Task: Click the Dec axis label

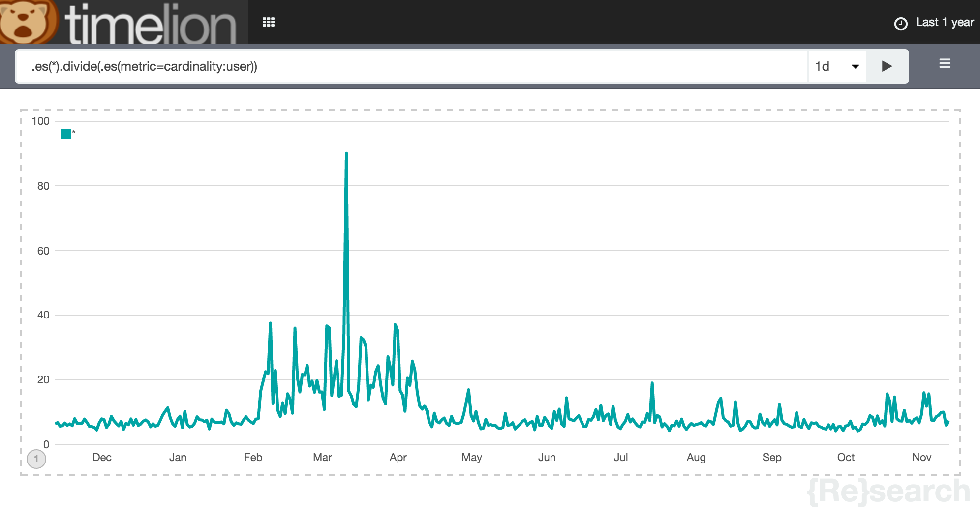Action: 102,458
